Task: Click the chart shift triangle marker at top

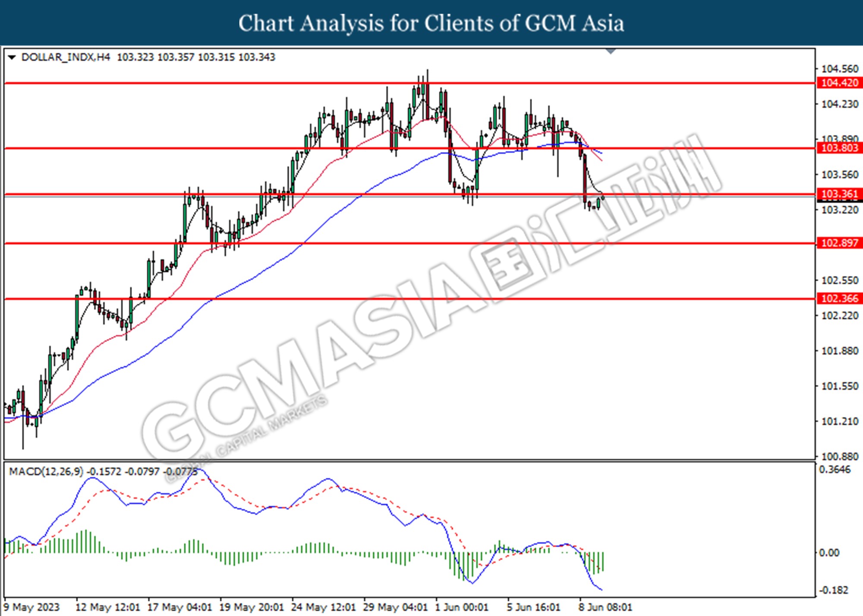Action: (x=611, y=51)
